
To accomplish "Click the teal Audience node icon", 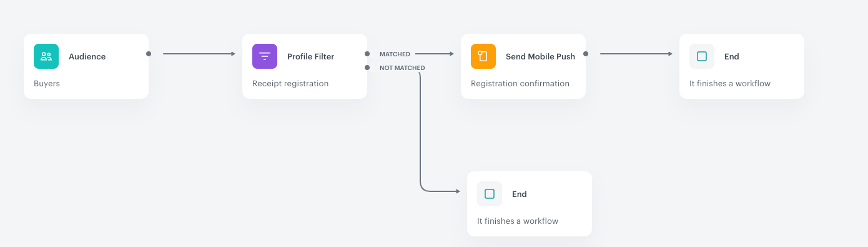I will [46, 56].
